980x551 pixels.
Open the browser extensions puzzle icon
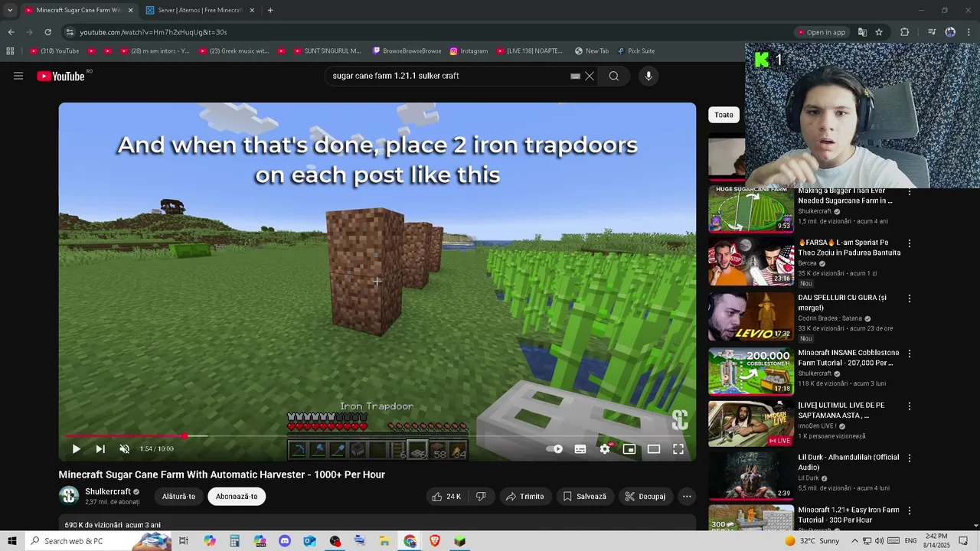click(904, 32)
